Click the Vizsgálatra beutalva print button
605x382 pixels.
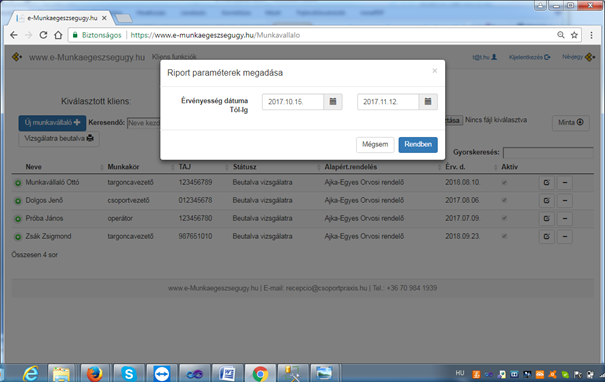tap(59, 139)
